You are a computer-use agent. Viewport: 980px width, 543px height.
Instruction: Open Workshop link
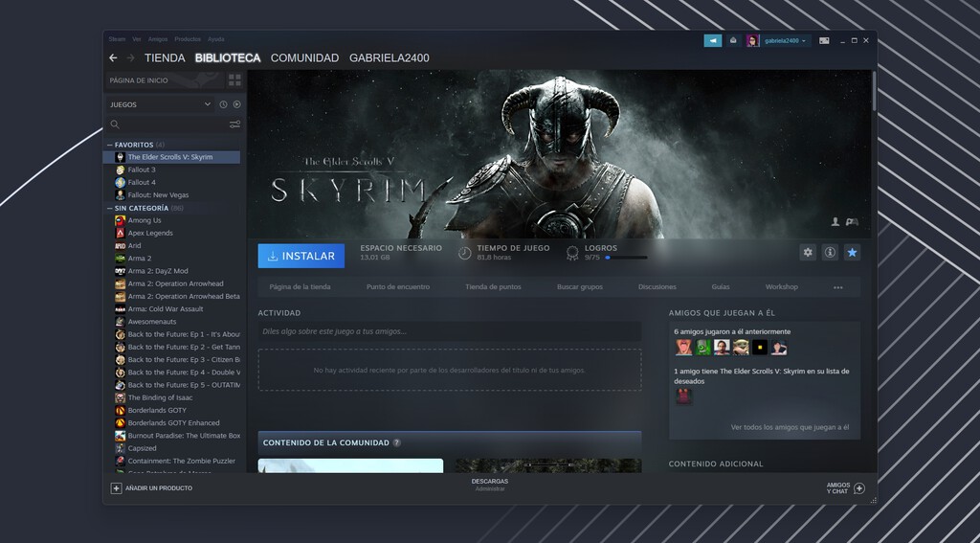(x=781, y=287)
